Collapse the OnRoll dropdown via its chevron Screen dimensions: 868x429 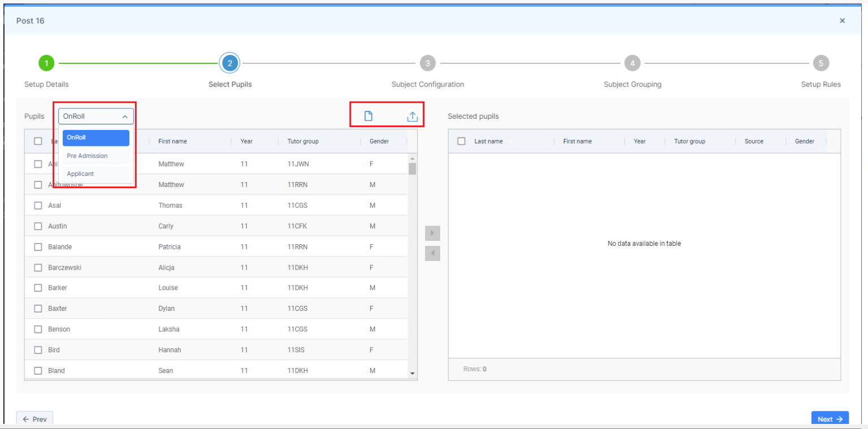pos(125,115)
